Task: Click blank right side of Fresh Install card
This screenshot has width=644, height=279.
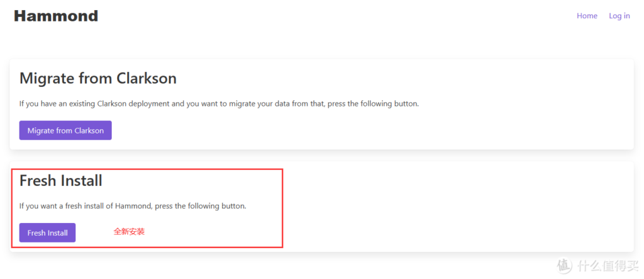Action: [x=459, y=208]
